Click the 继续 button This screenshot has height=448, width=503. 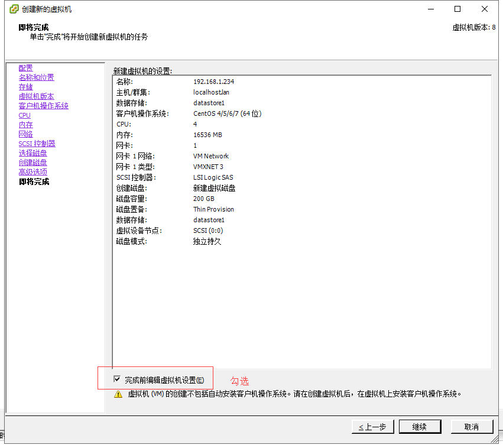pos(420,426)
